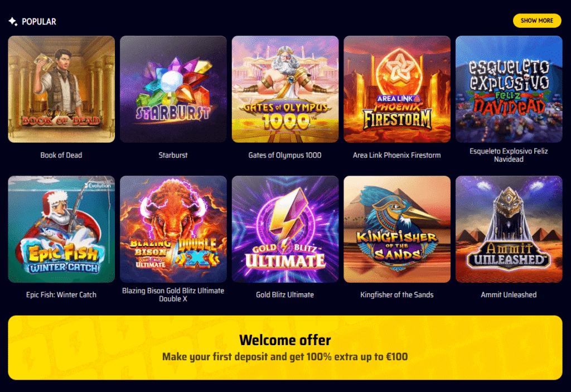Launch Epic Fish Winter Catch game tile

[61, 229]
